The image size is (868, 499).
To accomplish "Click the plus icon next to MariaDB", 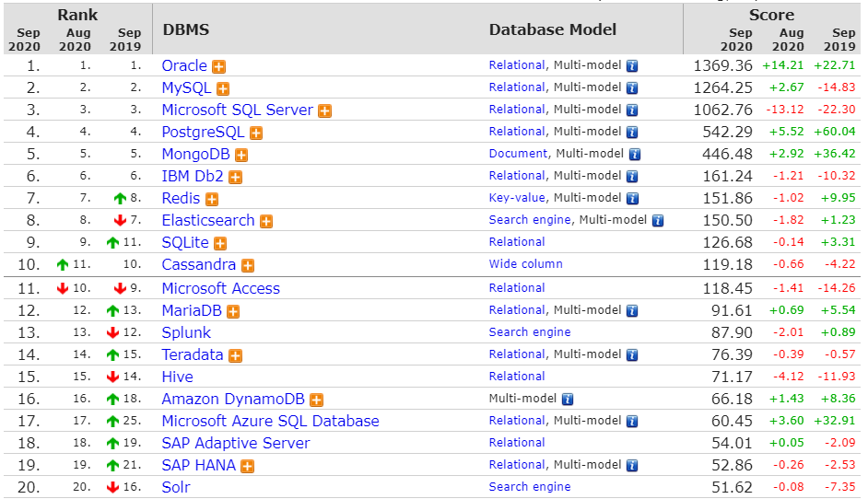I will (234, 312).
